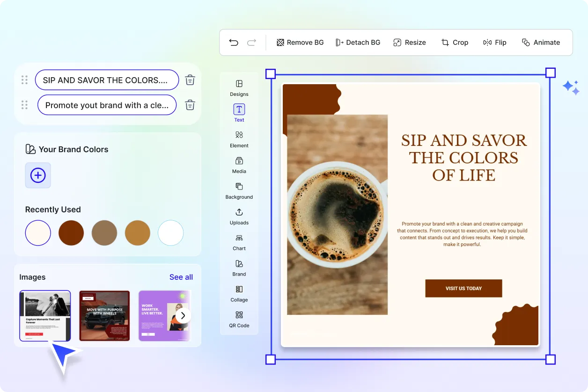Toggle Detach BG in the toolbar
Viewport: 588px width, 392px height.
click(358, 42)
